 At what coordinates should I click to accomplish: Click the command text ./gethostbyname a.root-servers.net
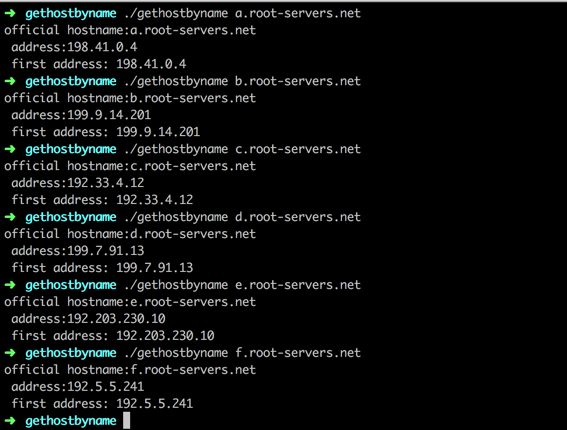point(242,14)
